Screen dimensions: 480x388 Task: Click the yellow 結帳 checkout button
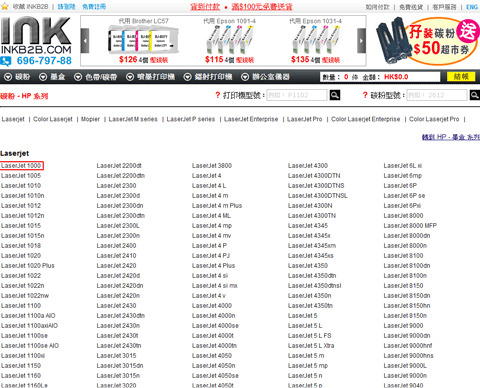pos(461,77)
